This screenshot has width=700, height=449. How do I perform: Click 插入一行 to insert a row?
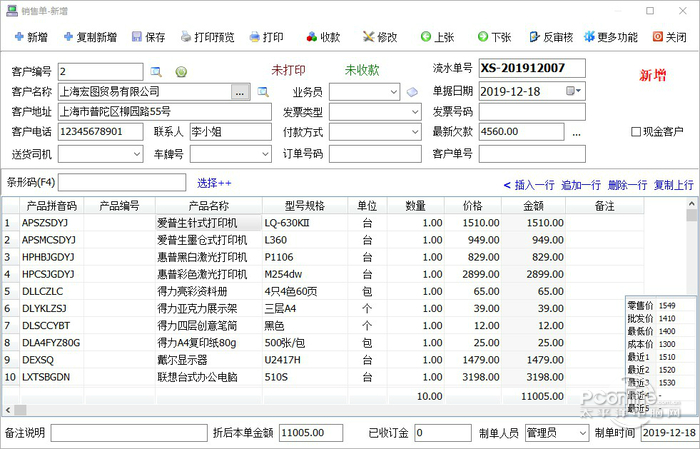[529, 185]
